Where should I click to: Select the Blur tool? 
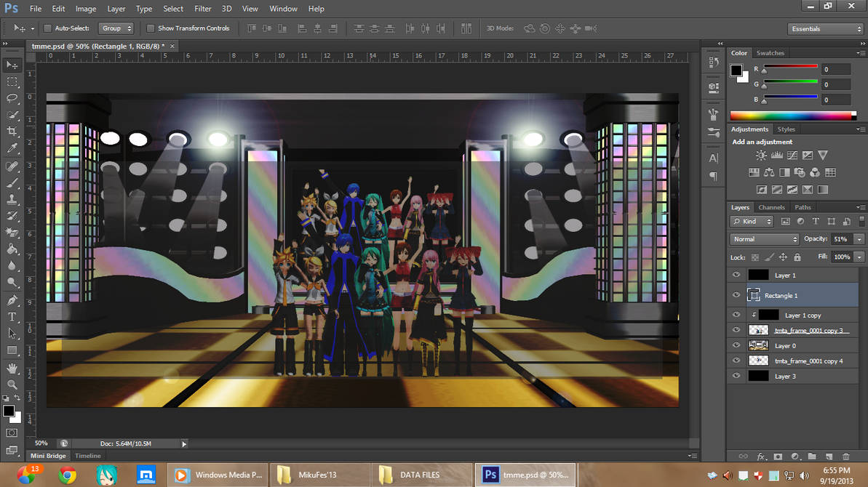click(12, 266)
